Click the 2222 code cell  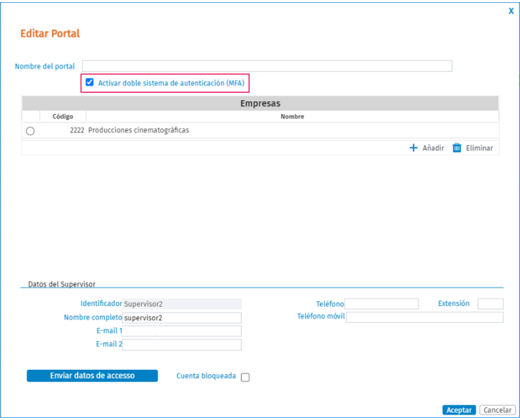77,130
